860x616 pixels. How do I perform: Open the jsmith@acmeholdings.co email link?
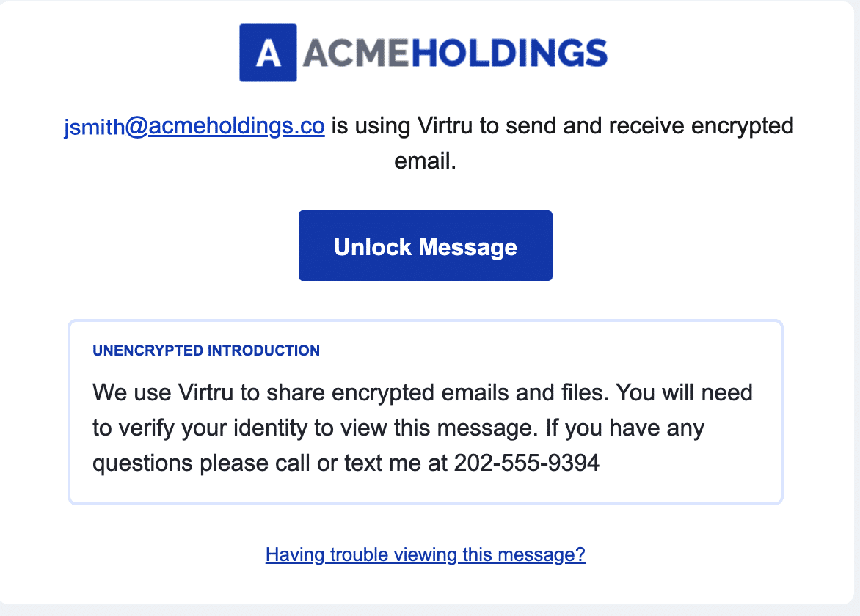194,126
